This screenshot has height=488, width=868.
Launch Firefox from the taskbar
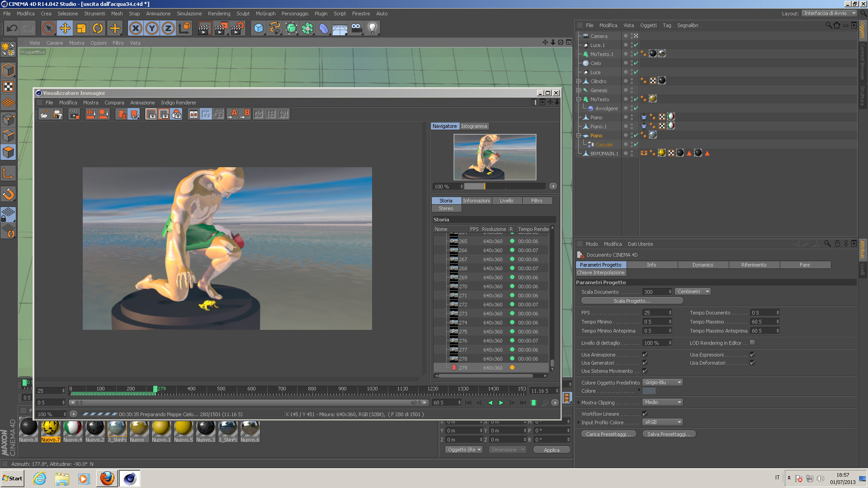pyautogui.click(x=107, y=478)
